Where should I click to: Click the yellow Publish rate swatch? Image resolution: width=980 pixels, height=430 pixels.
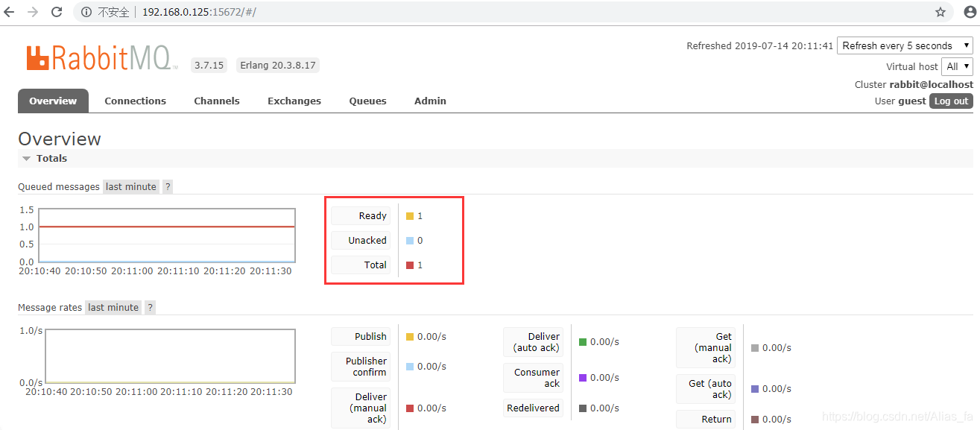click(x=410, y=337)
